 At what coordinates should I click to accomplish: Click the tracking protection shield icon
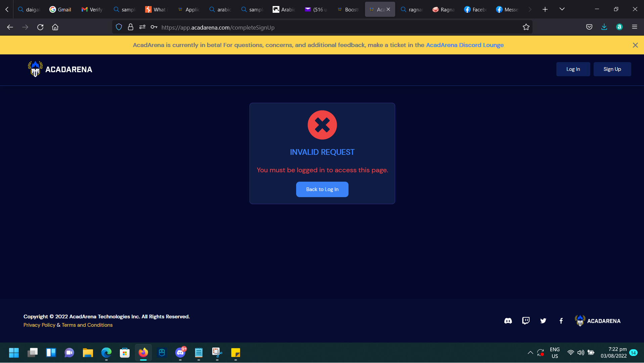tap(119, 27)
